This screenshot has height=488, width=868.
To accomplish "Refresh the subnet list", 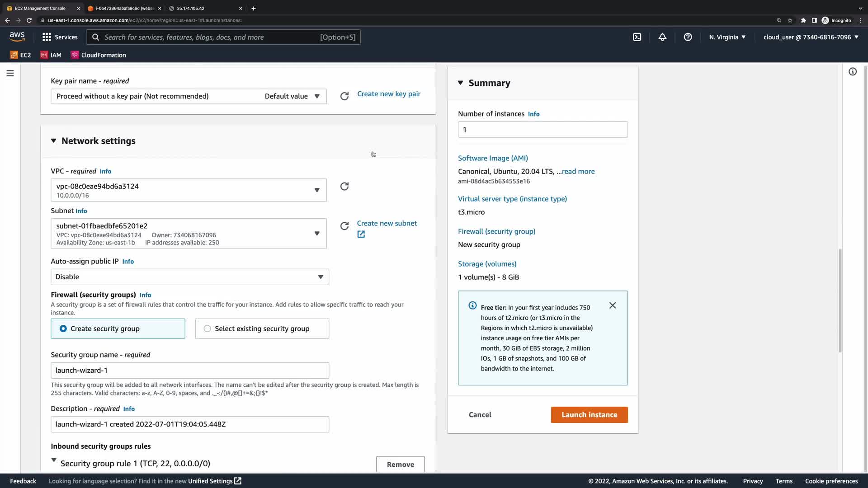I will [344, 226].
